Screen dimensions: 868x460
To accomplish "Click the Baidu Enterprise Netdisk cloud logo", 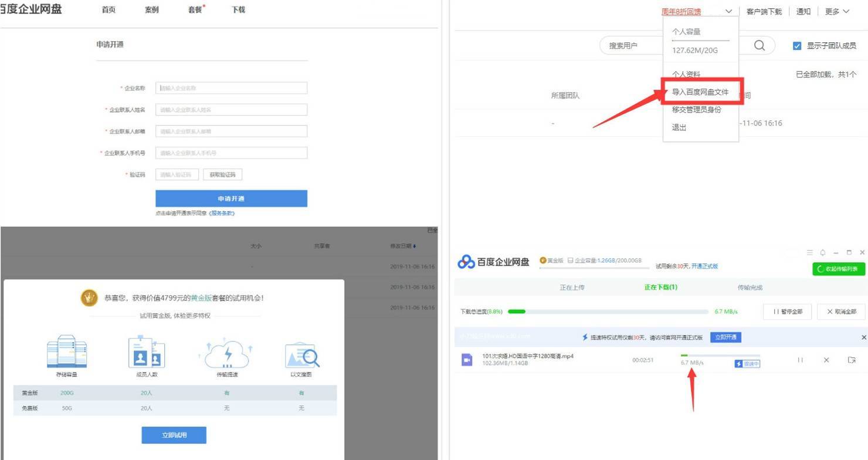I will coord(466,262).
